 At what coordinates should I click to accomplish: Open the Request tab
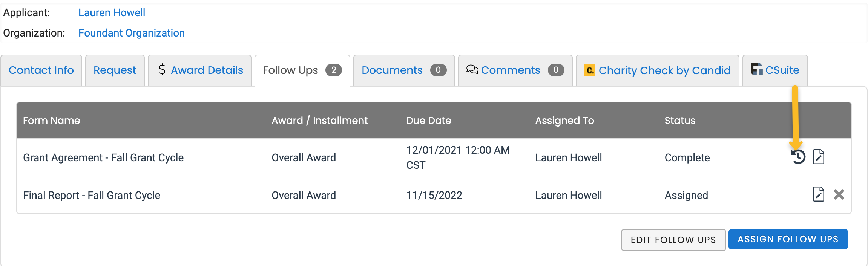point(115,70)
